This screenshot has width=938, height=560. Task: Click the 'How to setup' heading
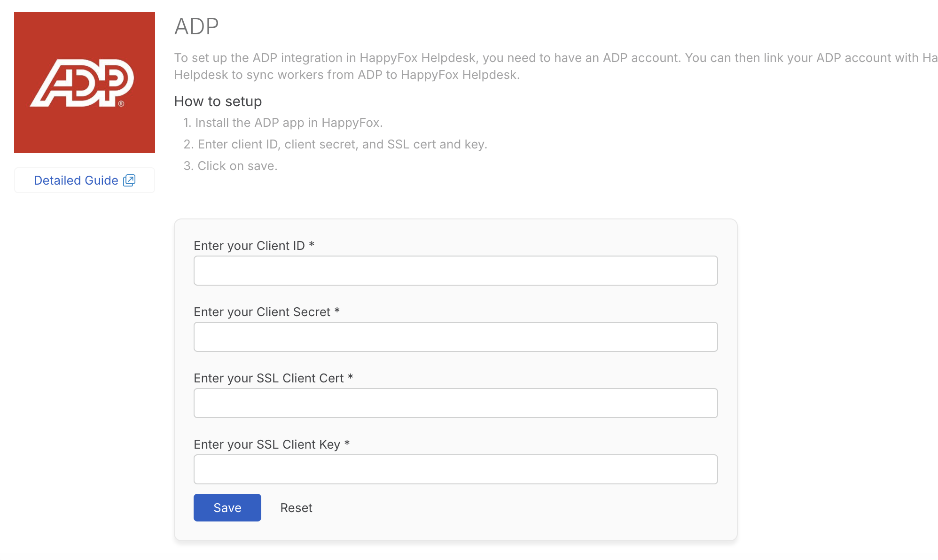(218, 101)
